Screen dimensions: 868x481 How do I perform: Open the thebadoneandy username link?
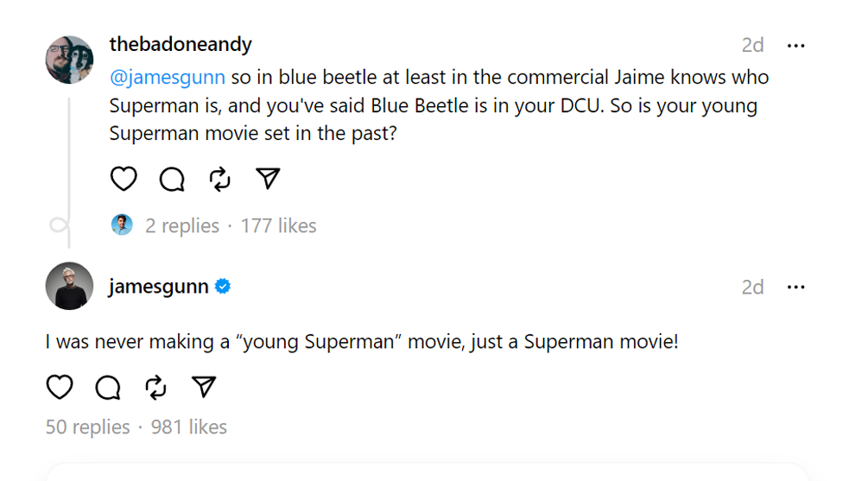click(x=181, y=44)
